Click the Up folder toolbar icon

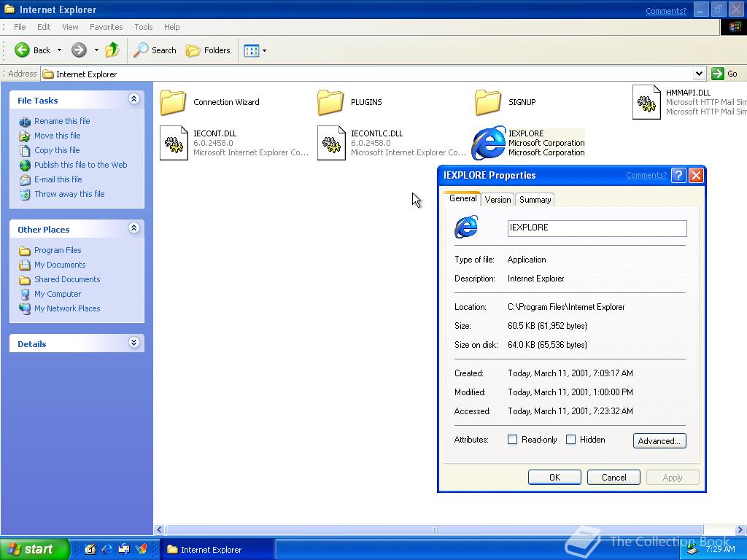[112, 50]
